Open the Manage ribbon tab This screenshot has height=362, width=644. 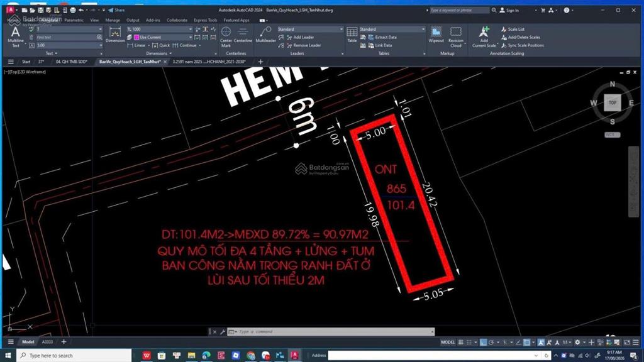click(113, 20)
